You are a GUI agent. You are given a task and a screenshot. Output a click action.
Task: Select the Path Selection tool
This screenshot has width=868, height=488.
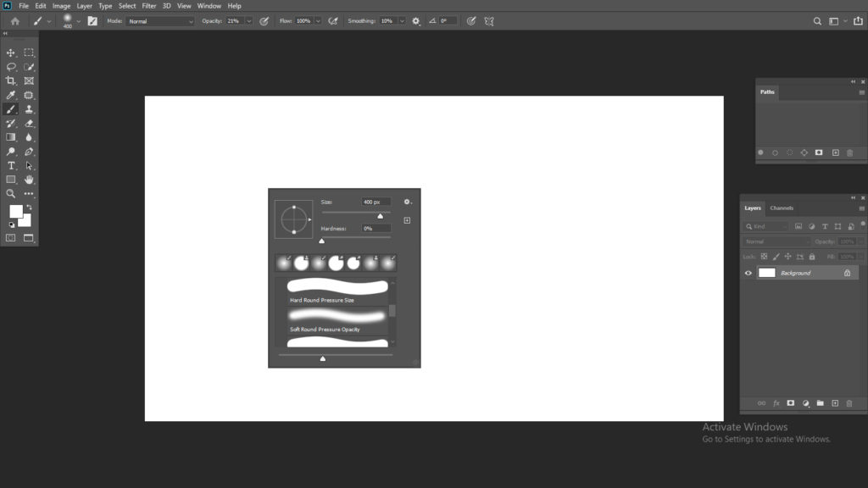tap(29, 165)
